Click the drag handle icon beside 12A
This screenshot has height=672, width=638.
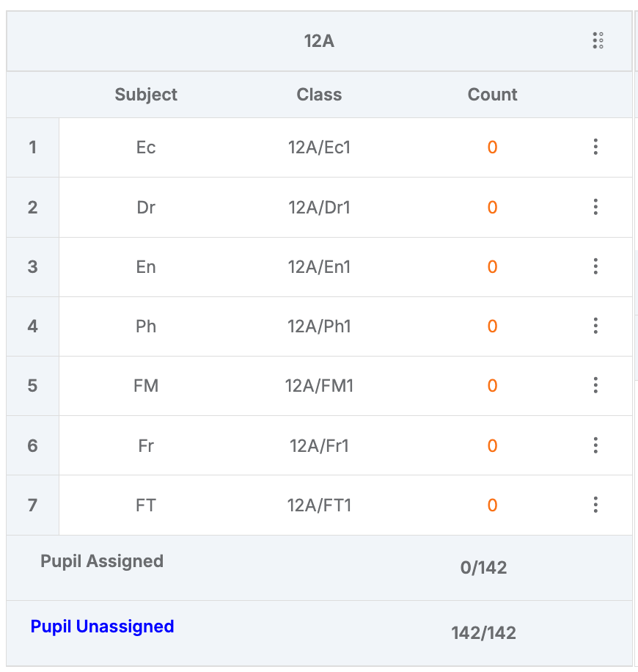[x=598, y=40]
